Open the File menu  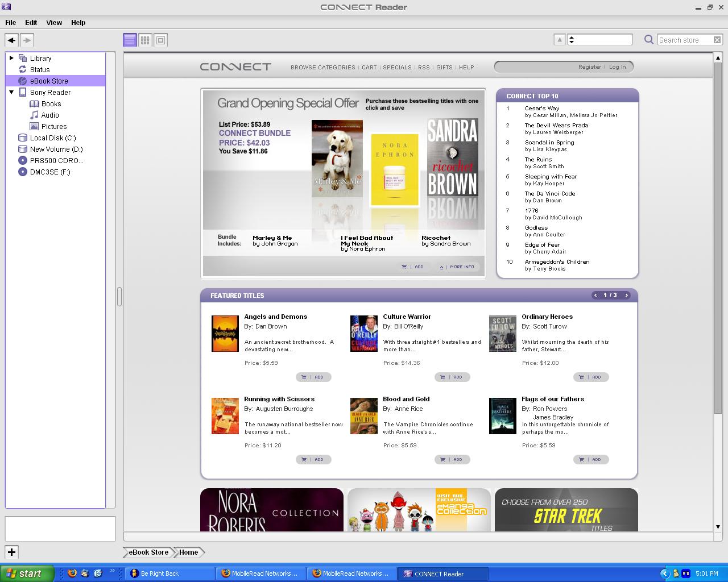11,23
